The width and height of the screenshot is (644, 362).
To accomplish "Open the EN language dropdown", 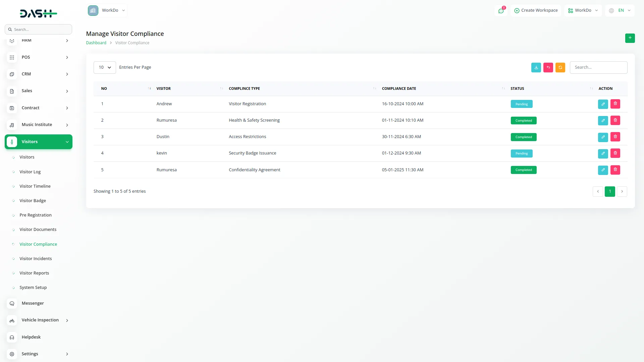I will [x=620, y=10].
